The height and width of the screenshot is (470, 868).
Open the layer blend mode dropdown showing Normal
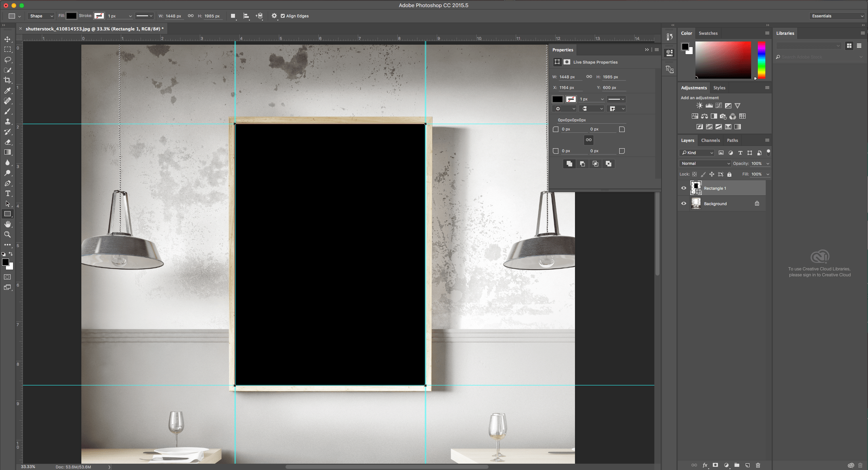click(x=705, y=163)
